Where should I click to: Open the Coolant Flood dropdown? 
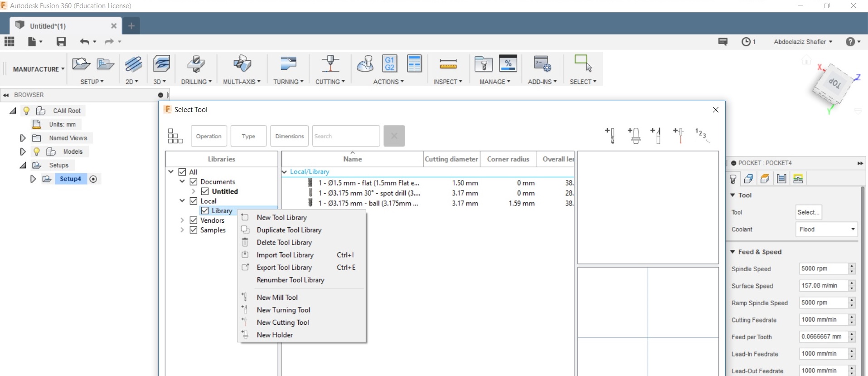pyautogui.click(x=826, y=230)
